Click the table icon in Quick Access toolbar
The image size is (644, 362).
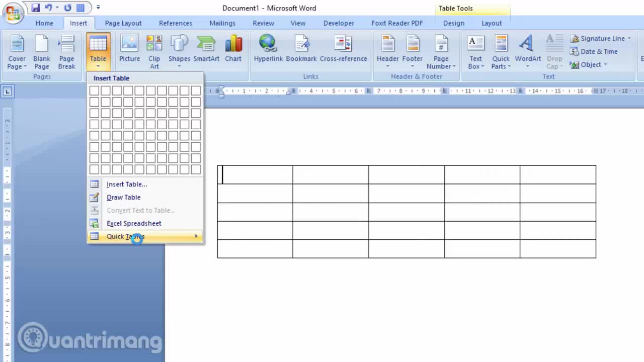pyautogui.click(x=80, y=8)
